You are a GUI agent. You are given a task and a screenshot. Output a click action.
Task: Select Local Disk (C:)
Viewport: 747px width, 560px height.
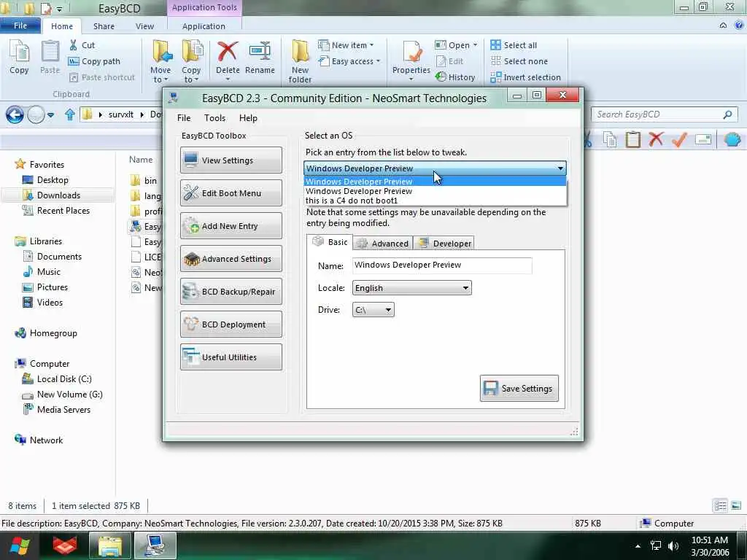pos(57,379)
